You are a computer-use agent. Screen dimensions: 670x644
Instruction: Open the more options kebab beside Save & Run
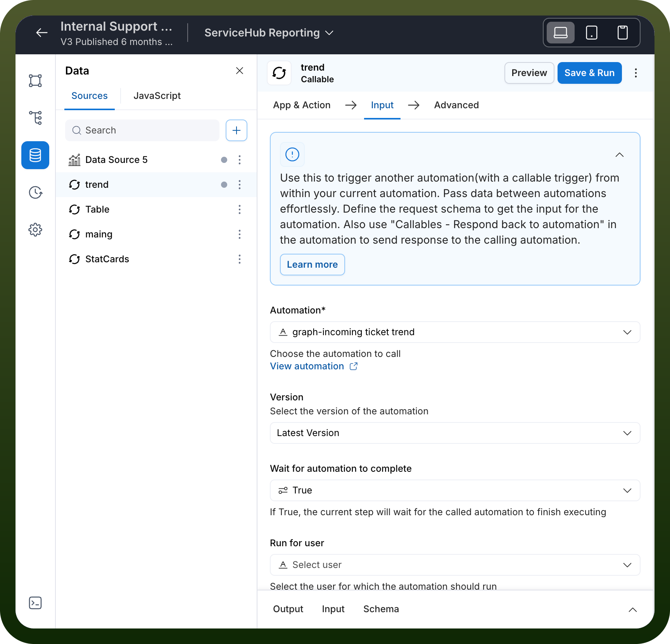(x=636, y=73)
